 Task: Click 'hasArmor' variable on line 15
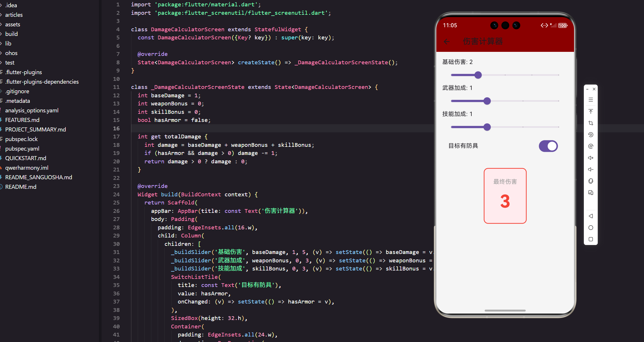pos(167,120)
